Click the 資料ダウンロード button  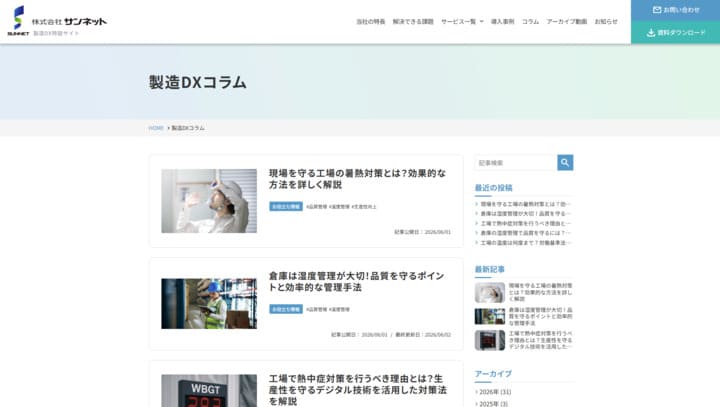pos(675,33)
